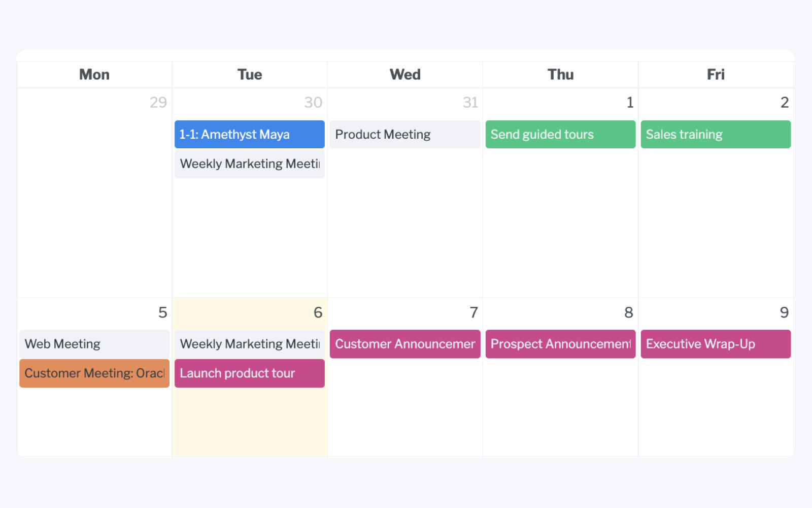
Task: Click the Fri column header
Action: pos(715,74)
